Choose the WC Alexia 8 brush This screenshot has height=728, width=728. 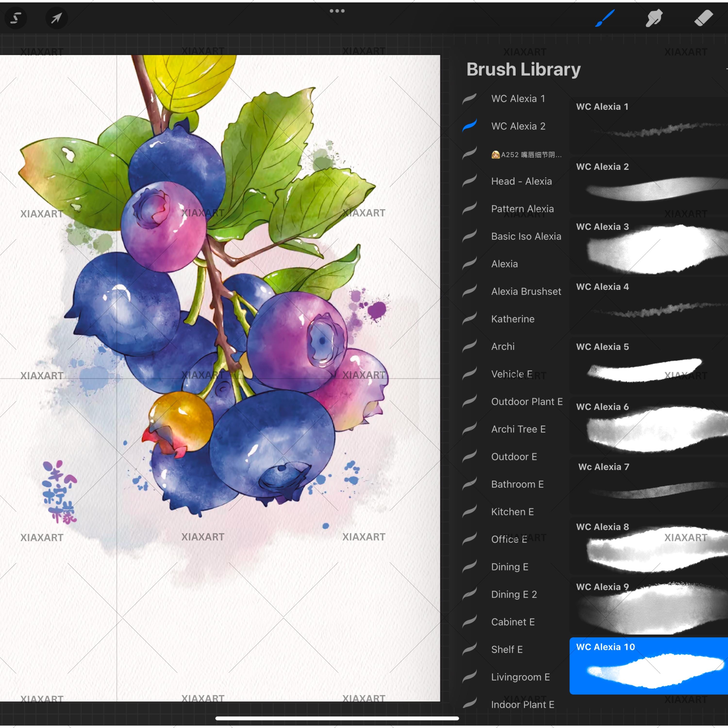648,546
